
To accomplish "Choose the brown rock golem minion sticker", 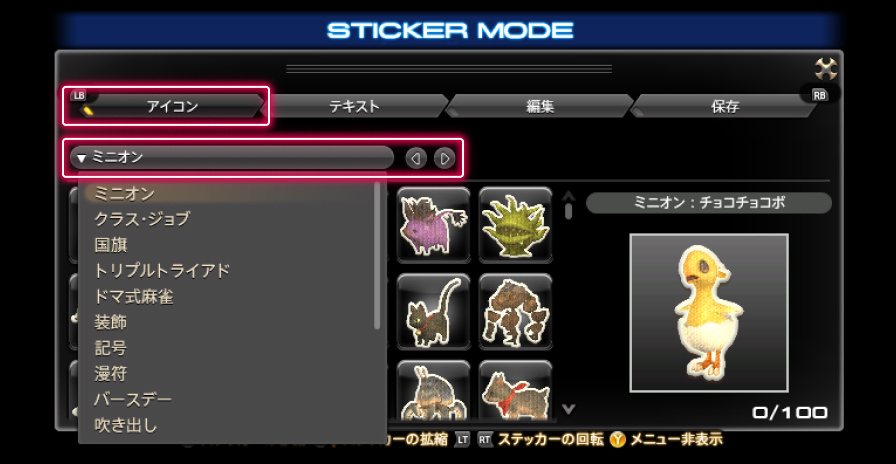I will [516, 311].
